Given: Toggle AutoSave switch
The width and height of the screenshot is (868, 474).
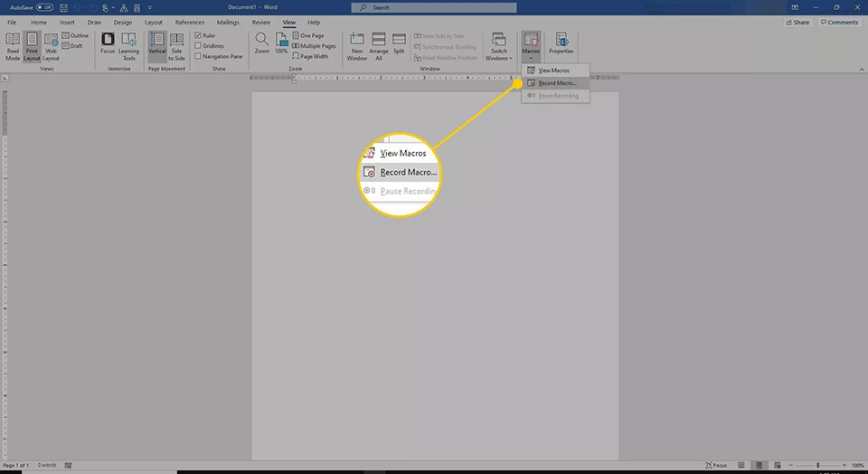Looking at the screenshot, I should (x=44, y=8).
